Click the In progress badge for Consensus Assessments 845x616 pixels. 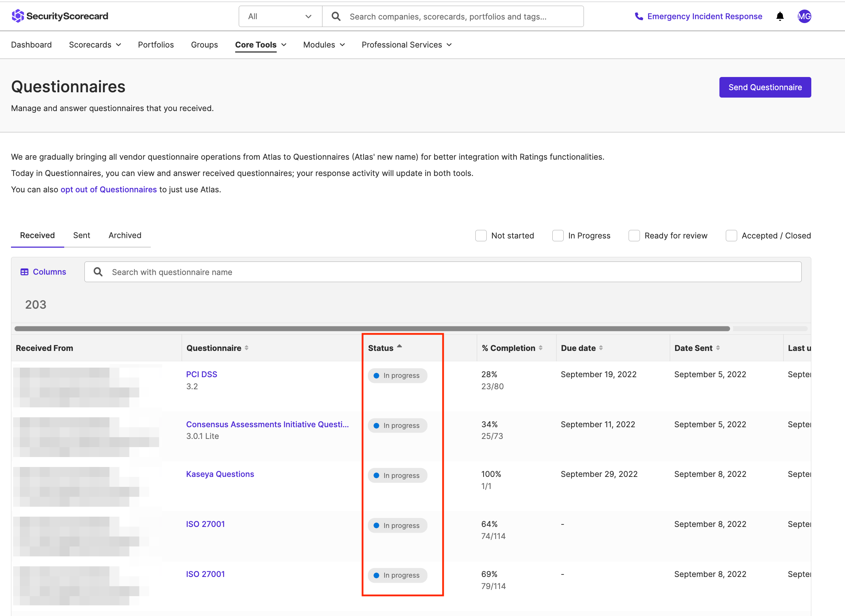397,425
